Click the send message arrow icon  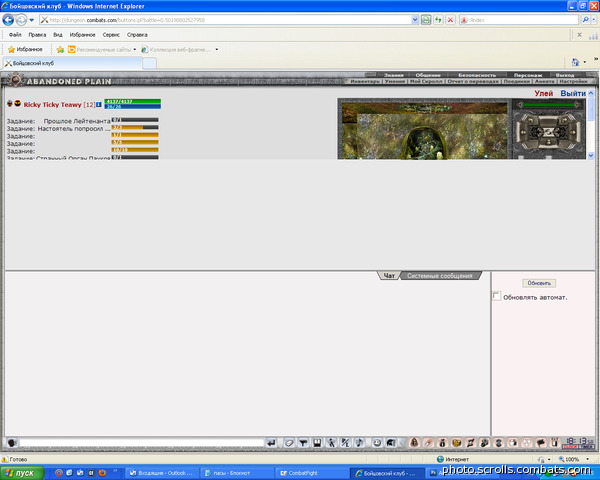[271, 443]
